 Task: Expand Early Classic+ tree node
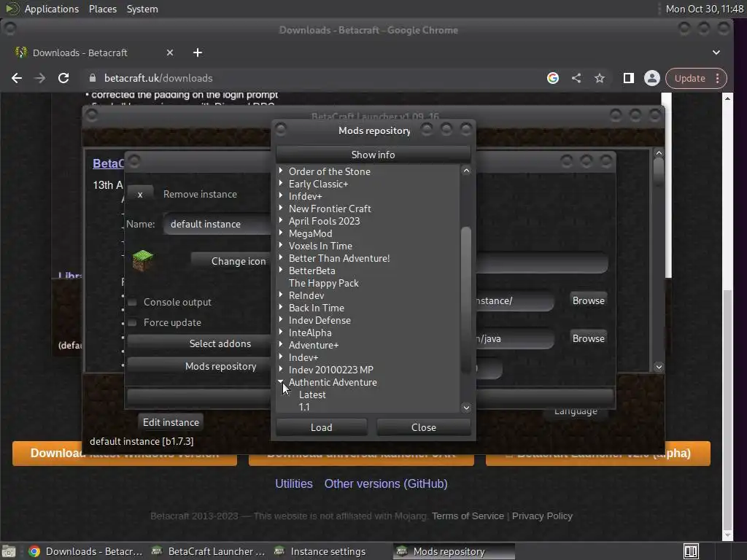pos(281,183)
